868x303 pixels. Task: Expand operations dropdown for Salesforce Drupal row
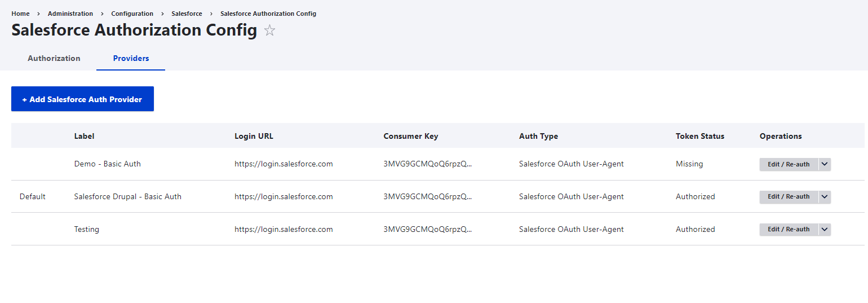point(824,197)
